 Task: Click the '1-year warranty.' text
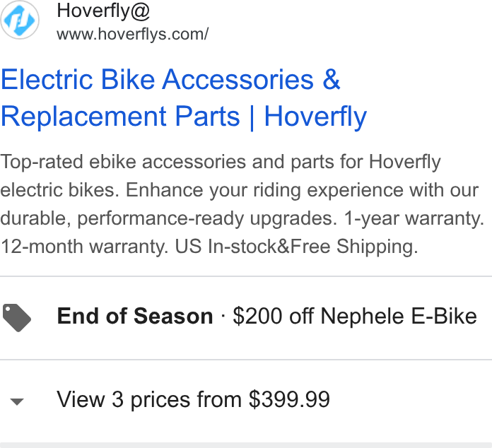(414, 218)
